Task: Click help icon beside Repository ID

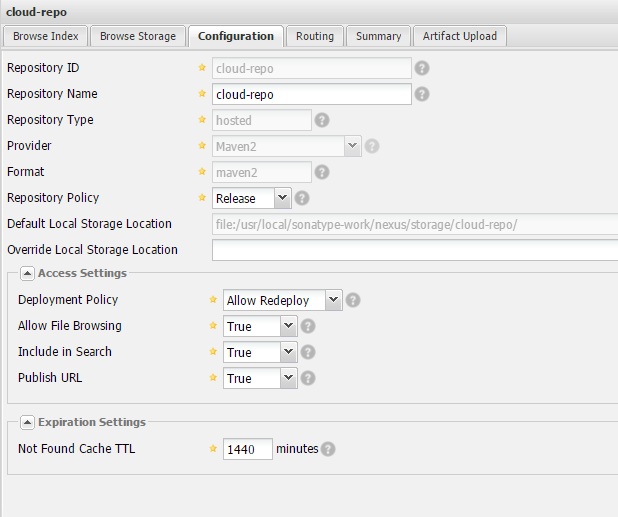Action: (422, 69)
